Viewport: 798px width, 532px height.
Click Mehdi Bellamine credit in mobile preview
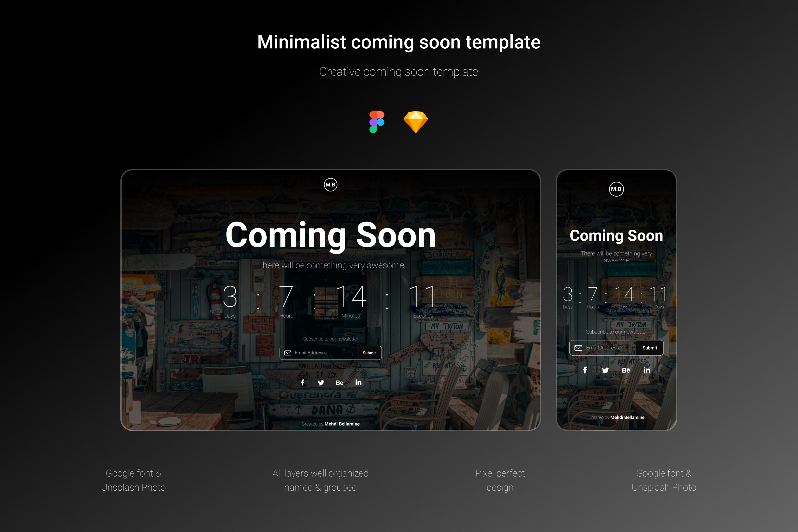tap(627, 417)
